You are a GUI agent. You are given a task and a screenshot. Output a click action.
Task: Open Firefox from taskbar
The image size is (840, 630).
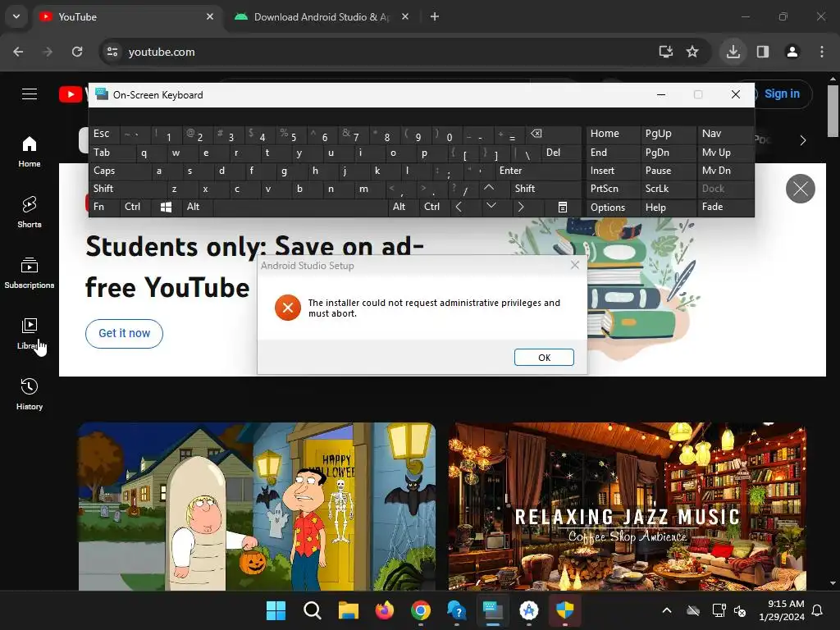385,610
